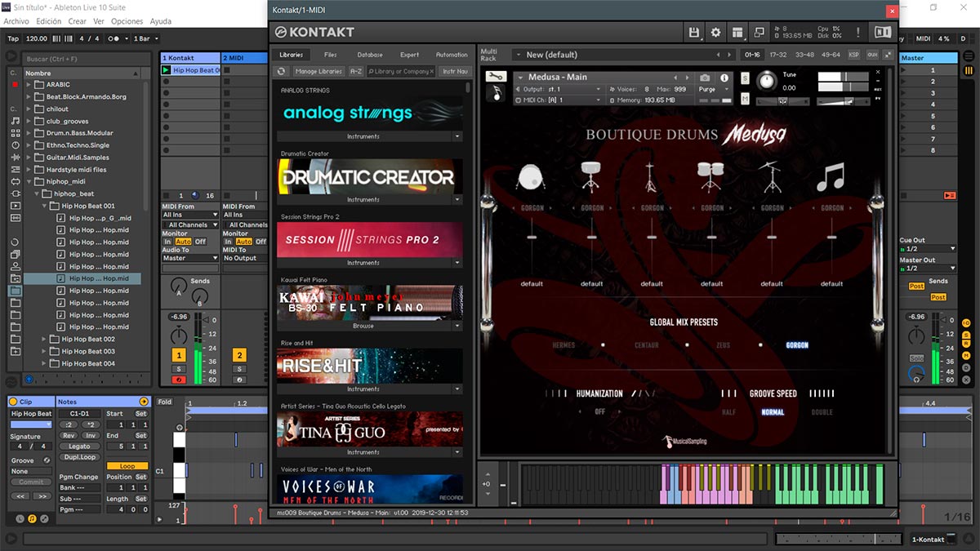Viewport: 980px width, 551px height.
Task: Click the kick drum icon in Medusa
Action: pos(532,177)
